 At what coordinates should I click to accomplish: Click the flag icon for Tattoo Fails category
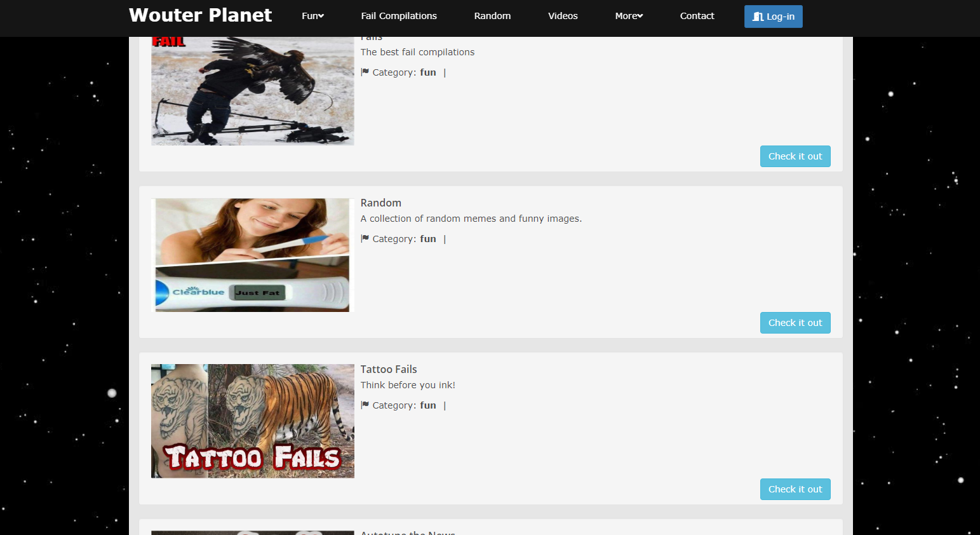[x=364, y=405]
